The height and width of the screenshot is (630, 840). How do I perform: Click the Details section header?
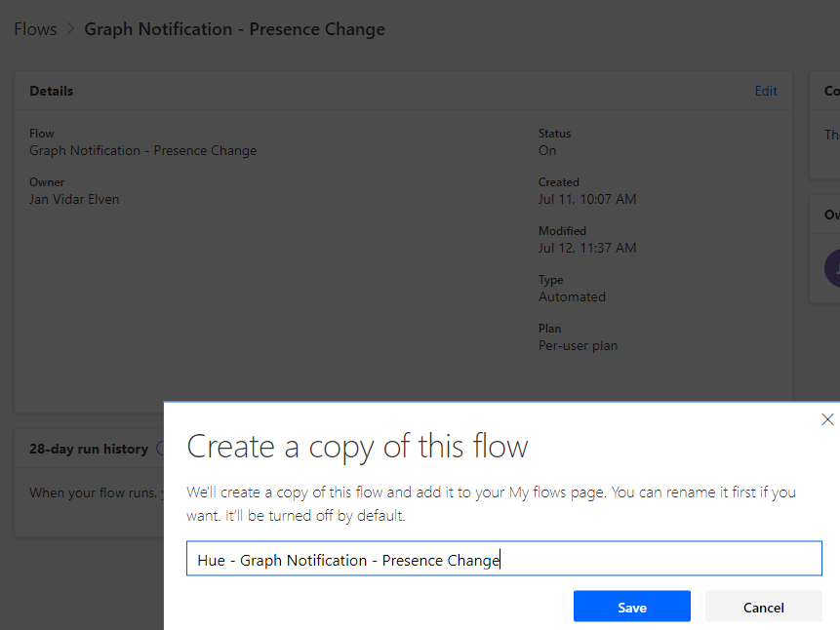tap(52, 91)
